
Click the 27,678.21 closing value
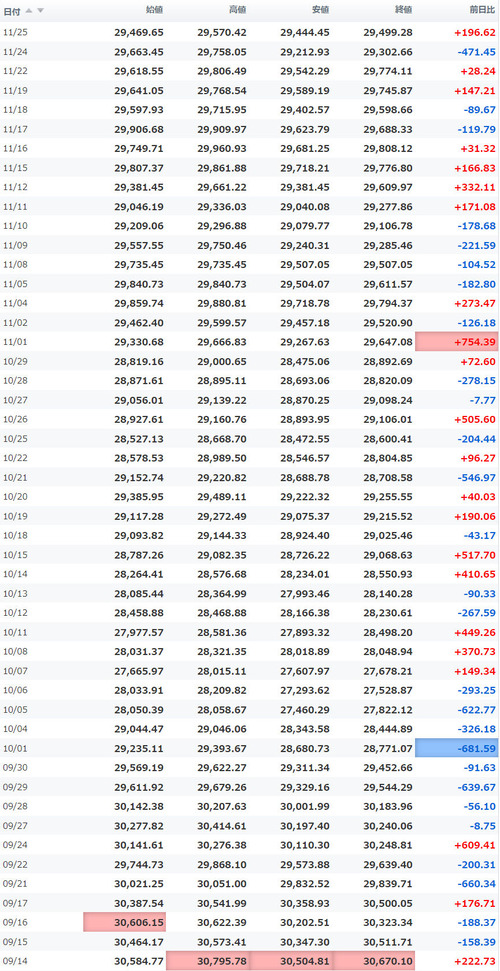coord(388,671)
